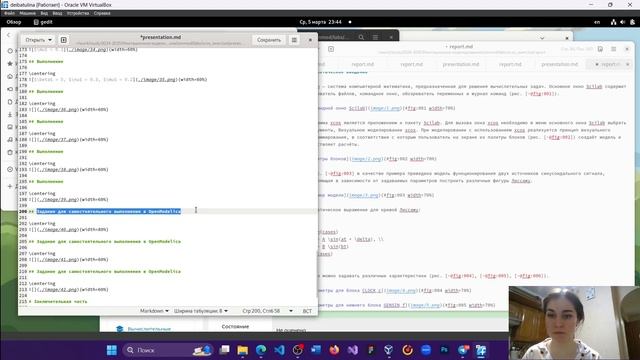
Task: Open the Устройства menu in VirtualBox
Action: (x=78, y=13)
